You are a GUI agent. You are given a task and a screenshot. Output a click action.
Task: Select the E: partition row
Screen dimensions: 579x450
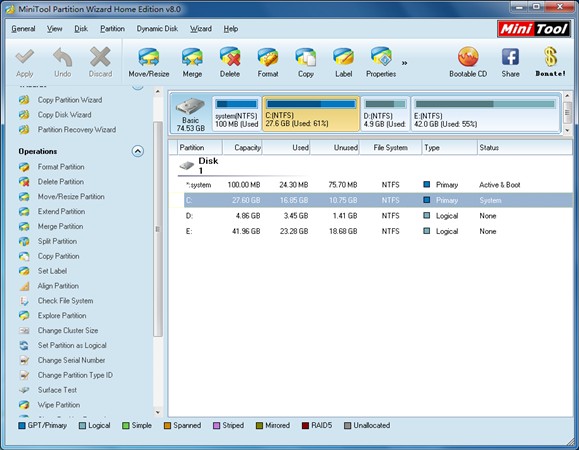tap(378, 231)
